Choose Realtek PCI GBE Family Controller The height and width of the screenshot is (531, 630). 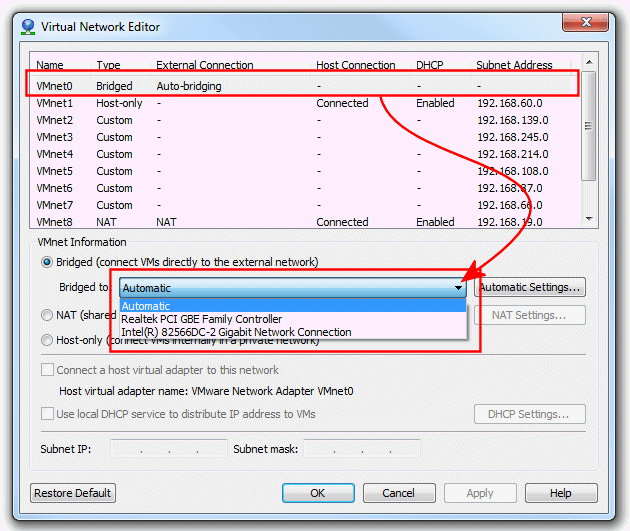coord(293,319)
